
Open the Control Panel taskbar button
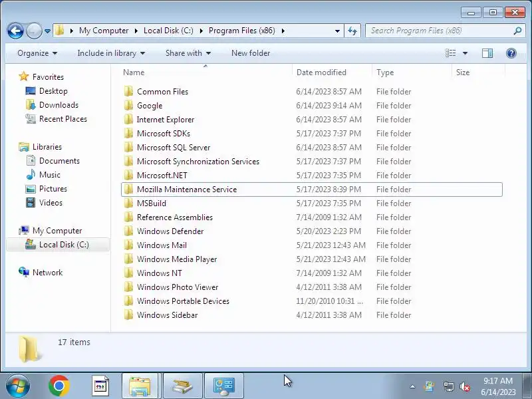pos(224,386)
